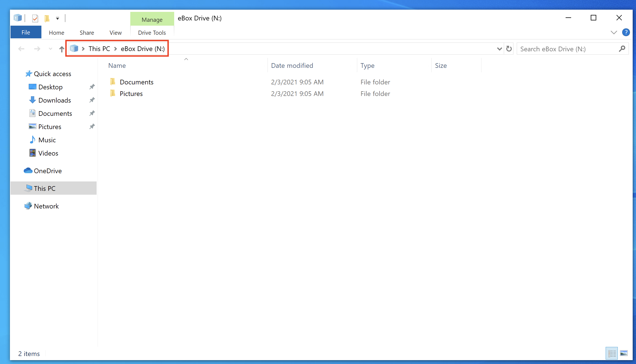Open Desktop in the navigation pane
Screen dimensions: 636x364
51,87
